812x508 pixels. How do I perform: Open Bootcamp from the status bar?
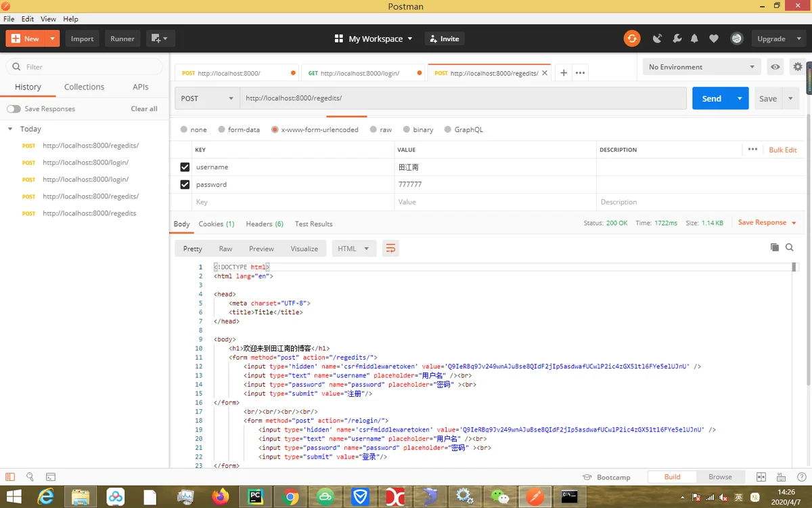click(x=606, y=477)
